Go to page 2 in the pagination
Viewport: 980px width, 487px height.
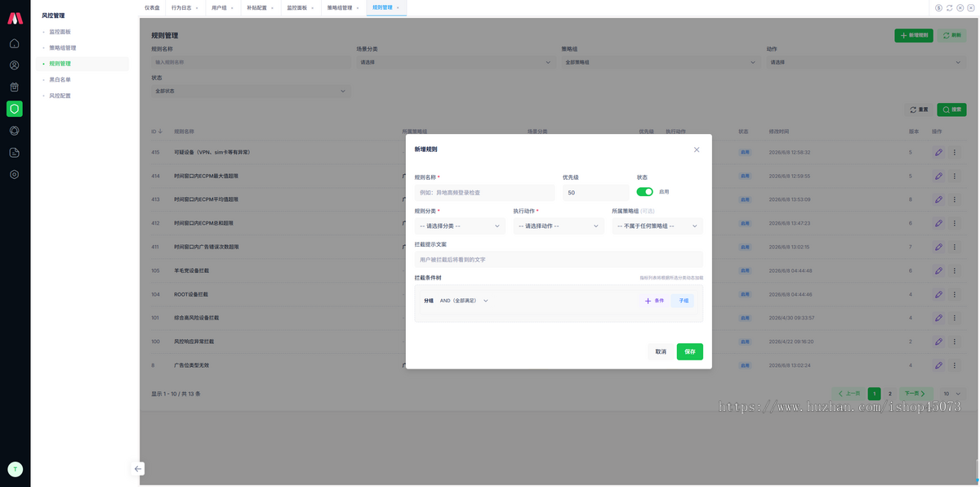point(889,393)
